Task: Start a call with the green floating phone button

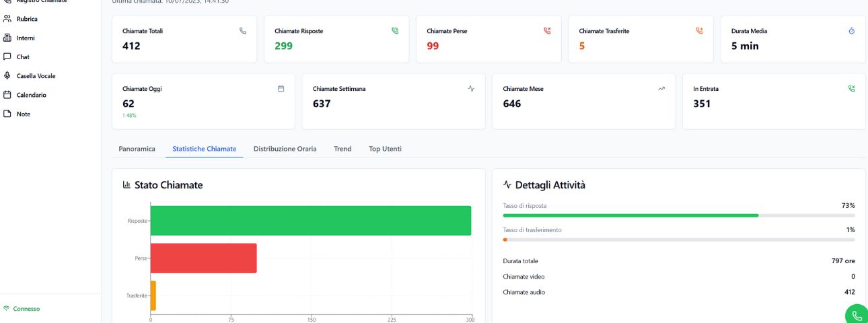Action: pyautogui.click(x=857, y=315)
